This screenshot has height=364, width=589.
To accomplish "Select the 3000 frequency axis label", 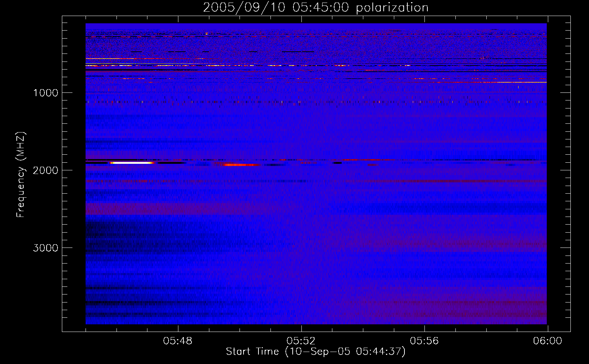I will [46, 248].
